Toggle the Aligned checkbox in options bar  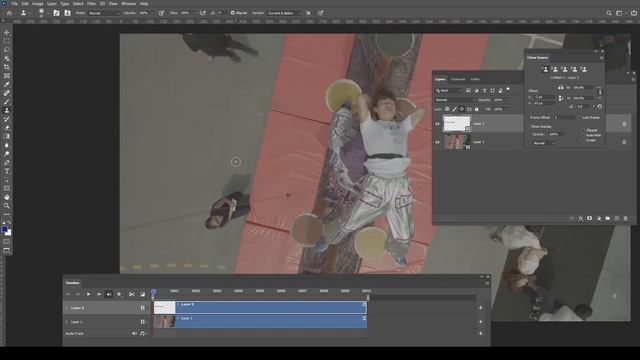tap(233, 13)
